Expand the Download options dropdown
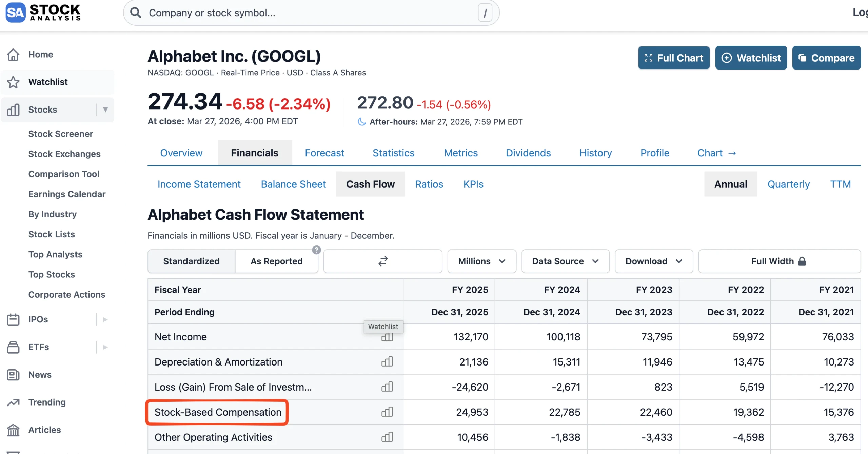Image resolution: width=868 pixels, height=454 pixels. (x=653, y=261)
